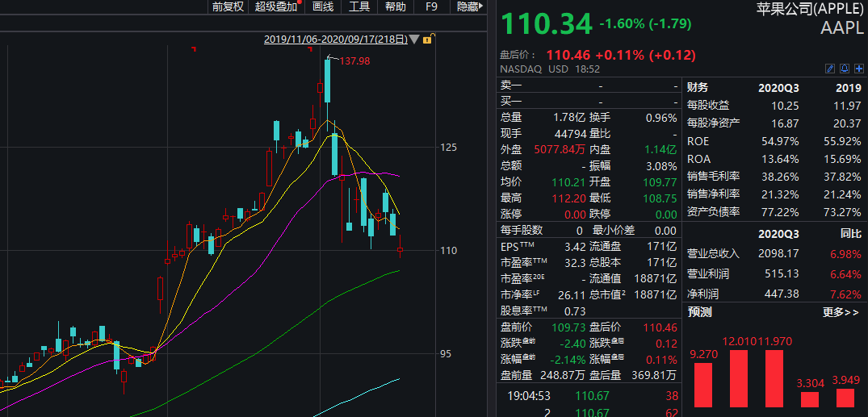Click the 19:04:53 trade tick row
This screenshot has width=868, height=417.
click(x=589, y=396)
